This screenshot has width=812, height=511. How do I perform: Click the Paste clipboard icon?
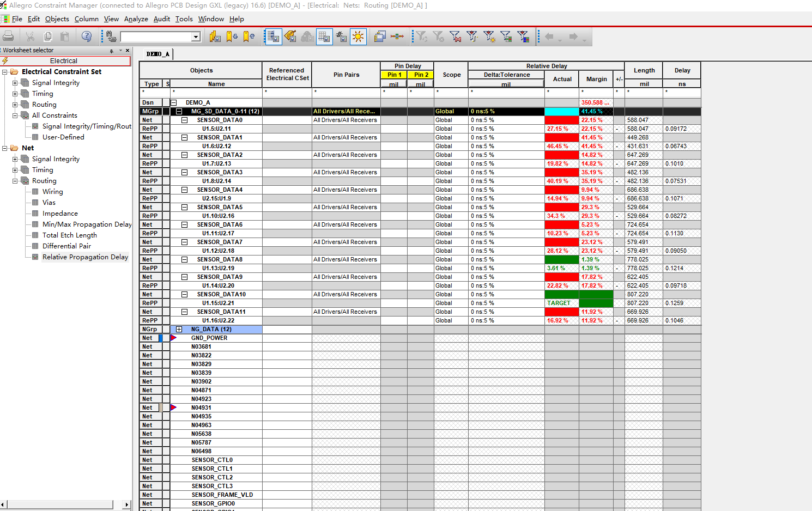(65, 36)
